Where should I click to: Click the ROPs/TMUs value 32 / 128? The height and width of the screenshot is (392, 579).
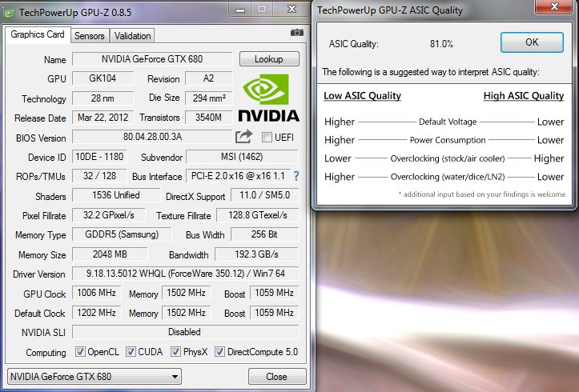click(99, 176)
